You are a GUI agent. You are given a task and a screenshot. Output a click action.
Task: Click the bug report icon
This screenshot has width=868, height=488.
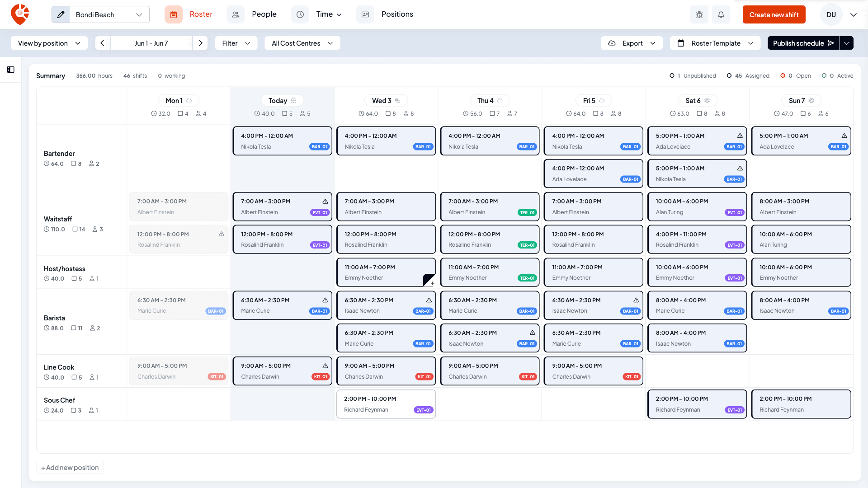pos(699,14)
